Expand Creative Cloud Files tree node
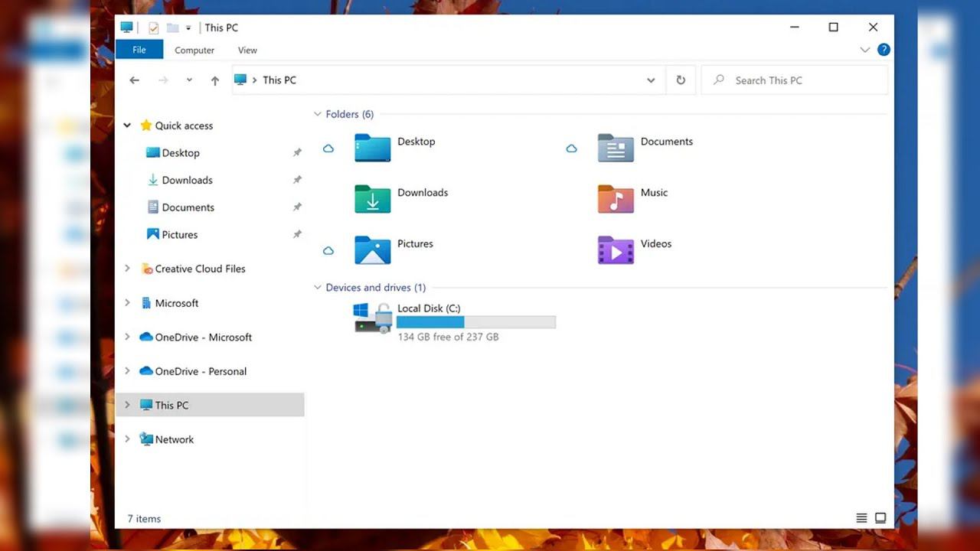 click(127, 269)
